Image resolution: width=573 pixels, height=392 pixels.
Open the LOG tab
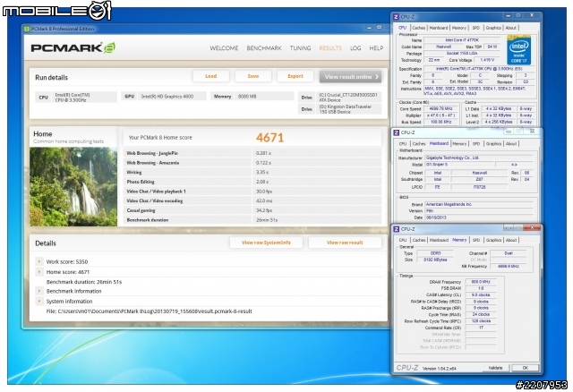tap(355, 48)
